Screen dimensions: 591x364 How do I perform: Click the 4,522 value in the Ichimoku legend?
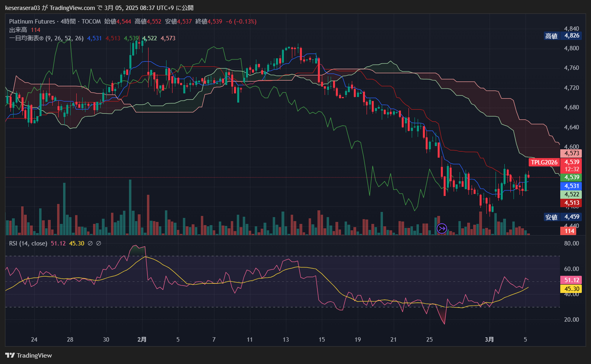point(149,38)
